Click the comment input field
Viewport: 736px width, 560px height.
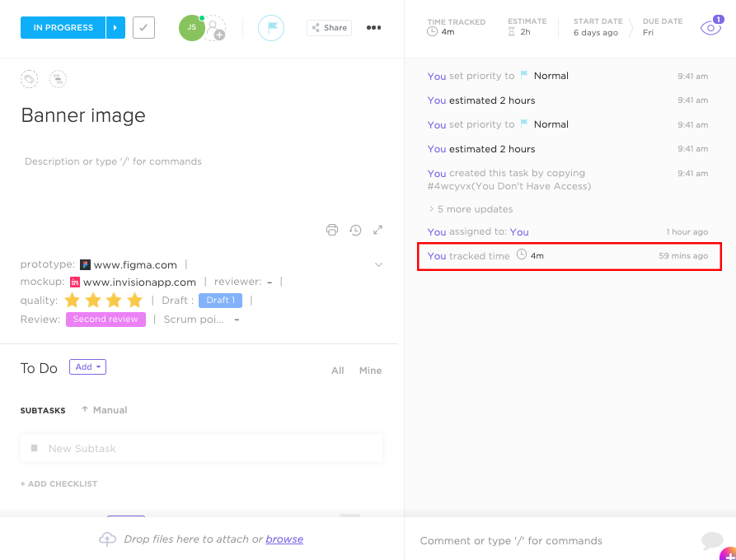536,540
